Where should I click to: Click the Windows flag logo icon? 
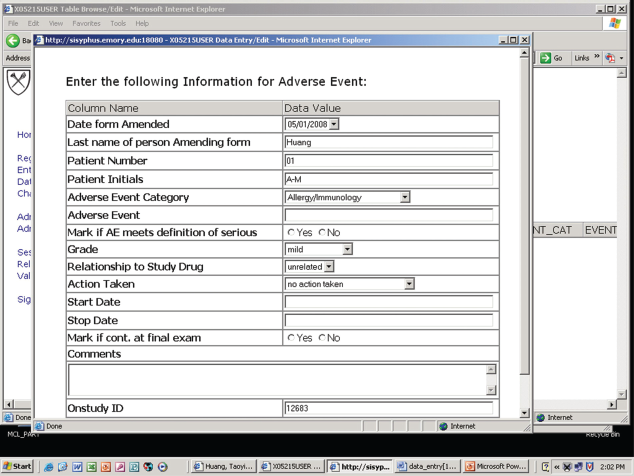615,23
